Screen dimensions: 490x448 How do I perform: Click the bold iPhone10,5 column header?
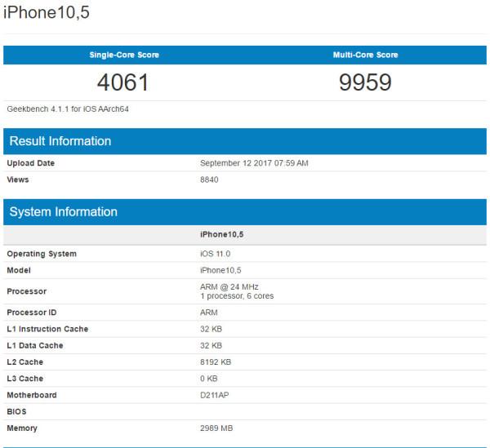221,234
